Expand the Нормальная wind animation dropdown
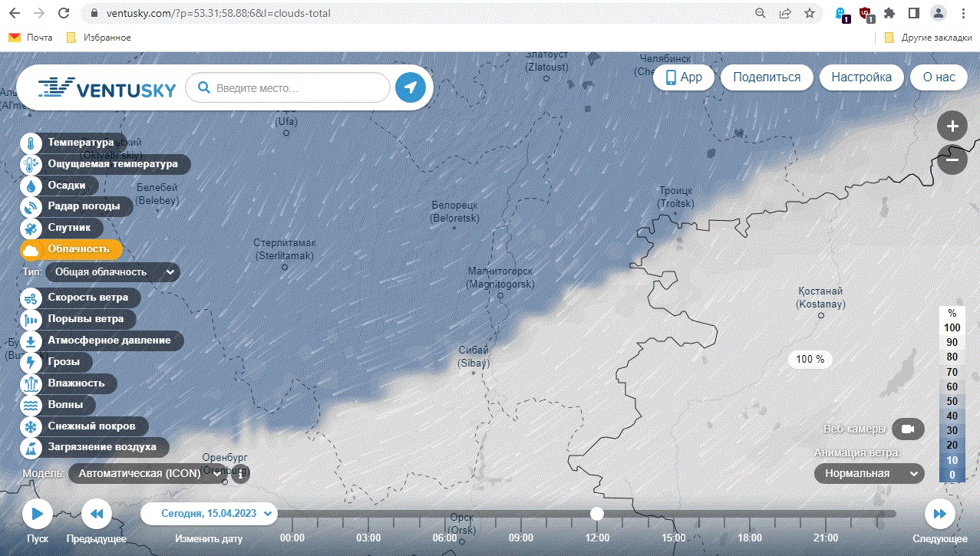The width and height of the screenshot is (980, 556). [869, 474]
